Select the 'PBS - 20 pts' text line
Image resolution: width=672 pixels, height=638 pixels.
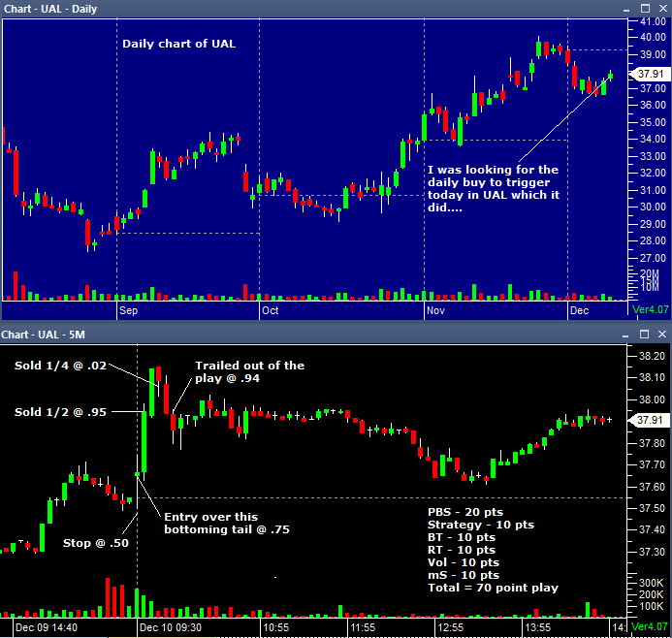(465, 512)
